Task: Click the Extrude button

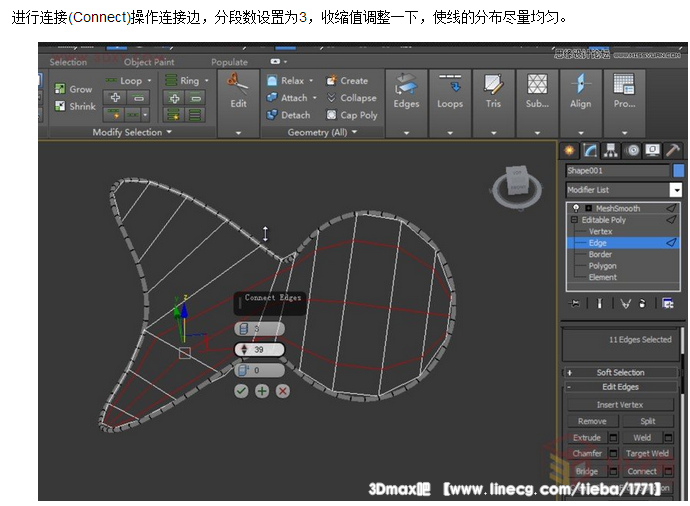Action: point(587,437)
